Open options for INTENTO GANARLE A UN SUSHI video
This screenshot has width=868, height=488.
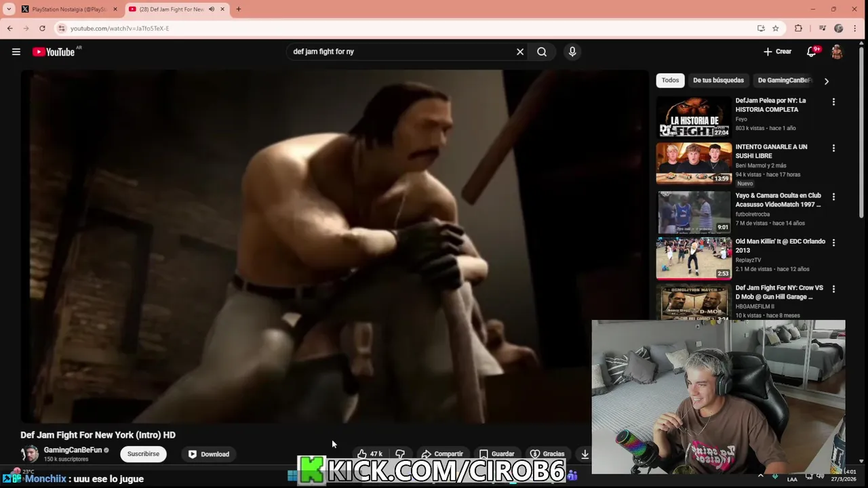tap(833, 148)
